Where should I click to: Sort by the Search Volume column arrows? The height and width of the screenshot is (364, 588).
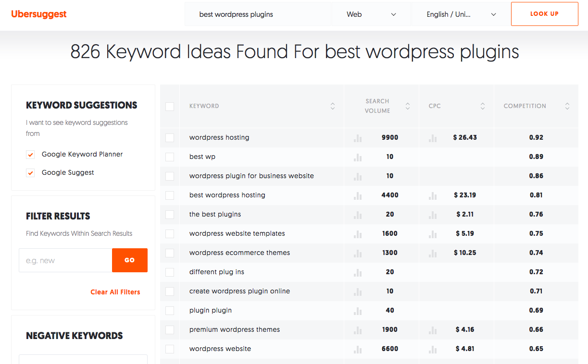[x=408, y=106]
